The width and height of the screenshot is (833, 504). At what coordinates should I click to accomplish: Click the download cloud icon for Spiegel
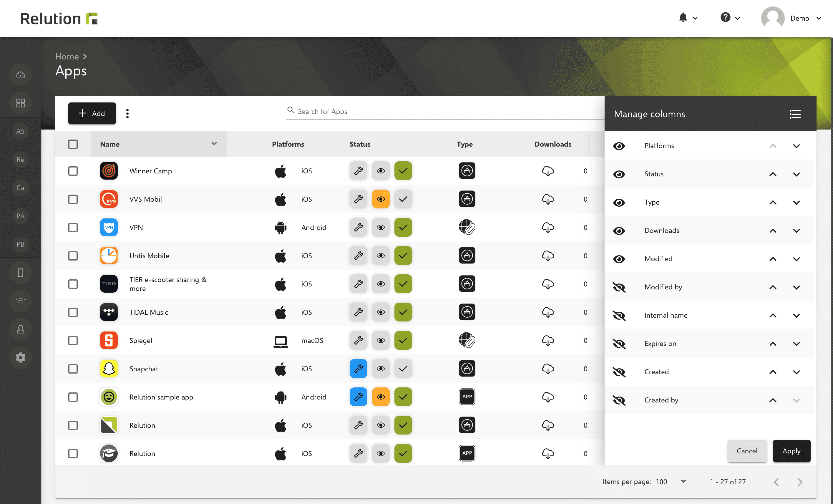click(x=548, y=340)
